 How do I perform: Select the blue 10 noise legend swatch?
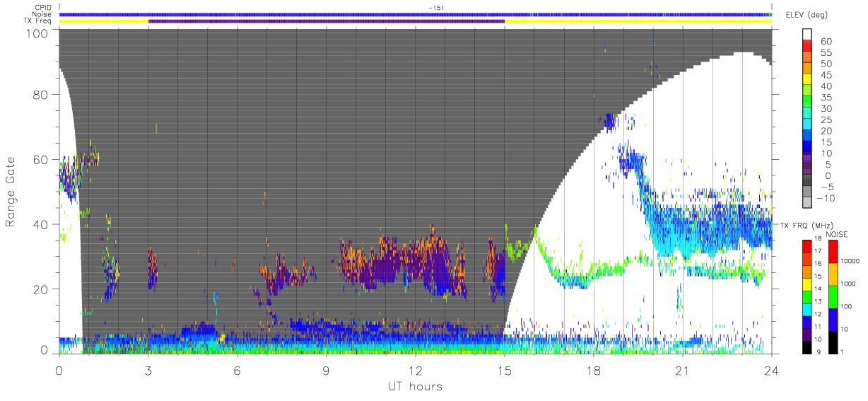click(832, 319)
